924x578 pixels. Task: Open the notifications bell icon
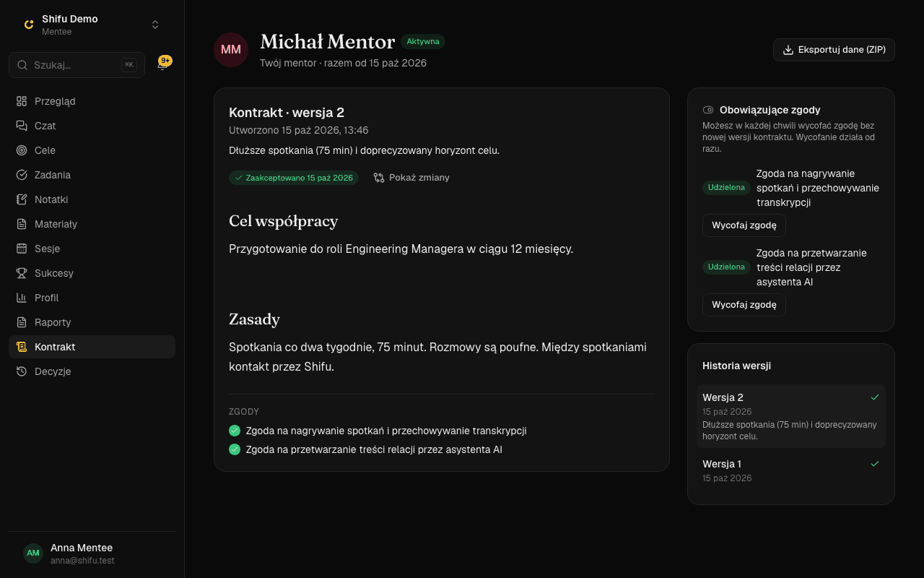(x=163, y=65)
